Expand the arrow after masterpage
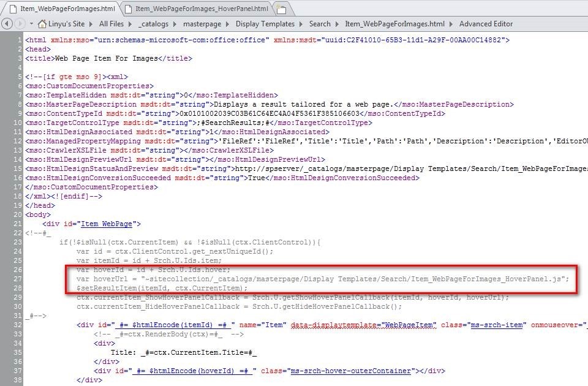This screenshot has width=588, height=386. pyautogui.click(x=228, y=24)
